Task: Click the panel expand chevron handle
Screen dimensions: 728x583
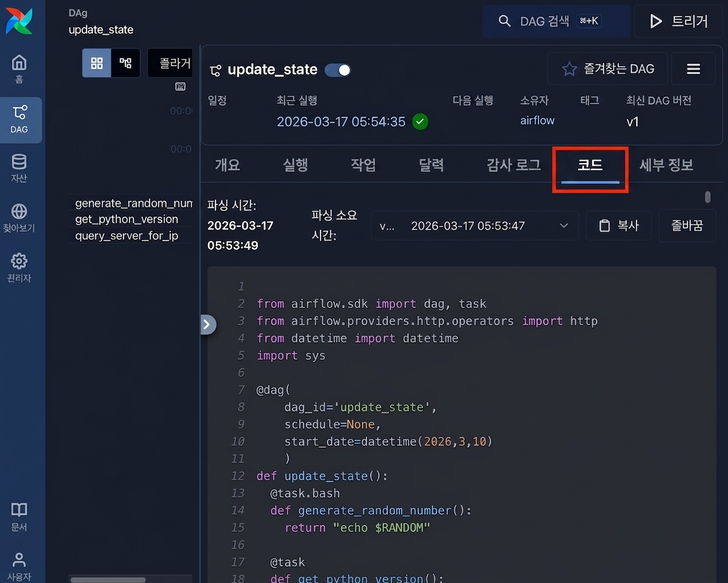Action: click(207, 325)
